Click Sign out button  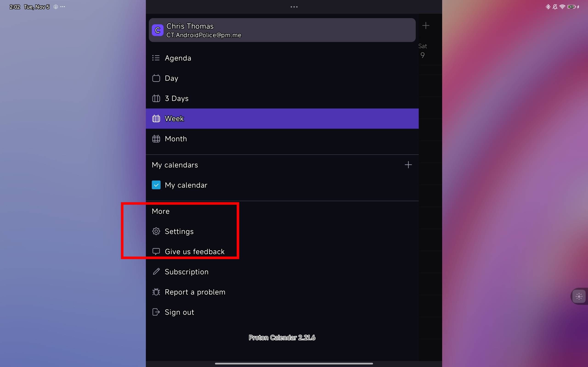tap(179, 312)
